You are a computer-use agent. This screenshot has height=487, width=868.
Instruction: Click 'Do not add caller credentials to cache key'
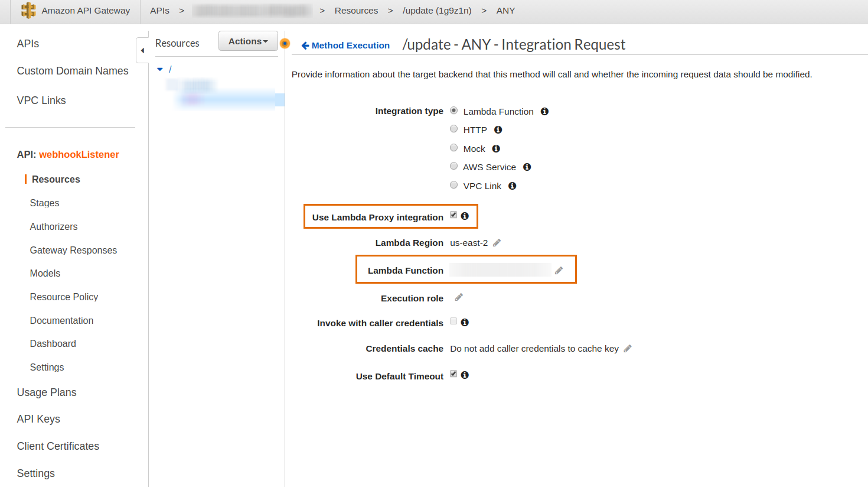coord(534,349)
